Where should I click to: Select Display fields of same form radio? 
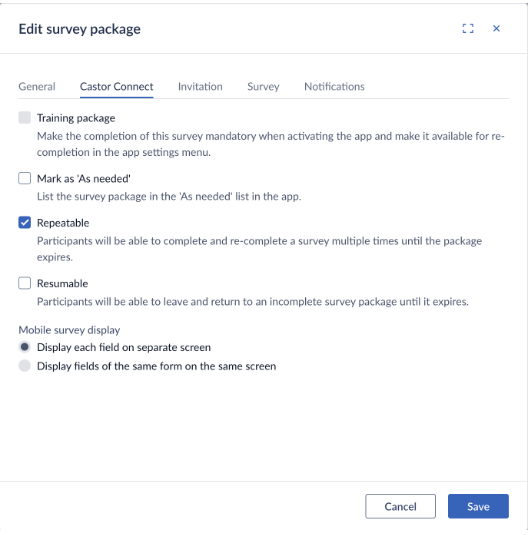[25, 366]
